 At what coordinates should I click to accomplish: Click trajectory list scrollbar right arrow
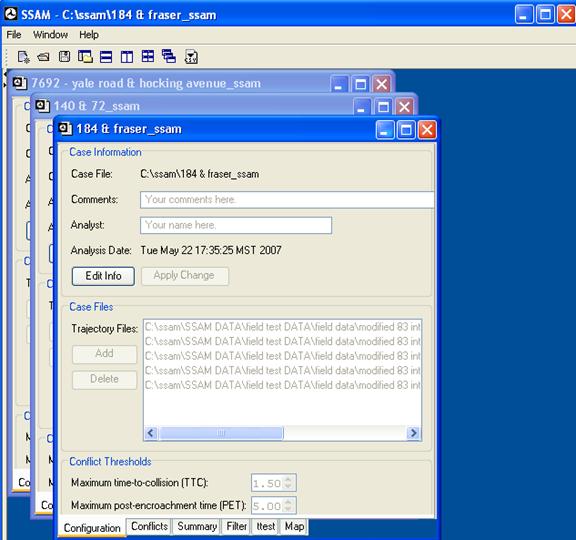[x=414, y=433]
